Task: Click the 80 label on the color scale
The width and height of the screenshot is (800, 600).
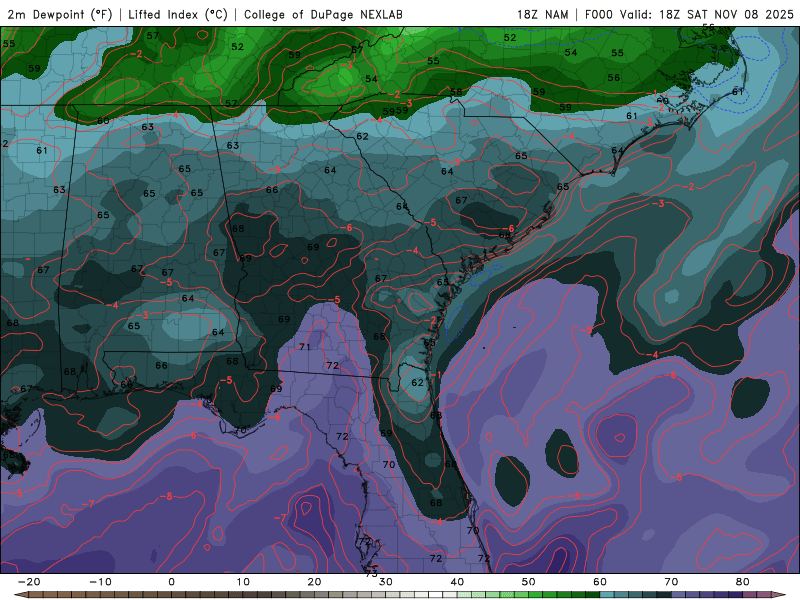Action: (x=743, y=582)
